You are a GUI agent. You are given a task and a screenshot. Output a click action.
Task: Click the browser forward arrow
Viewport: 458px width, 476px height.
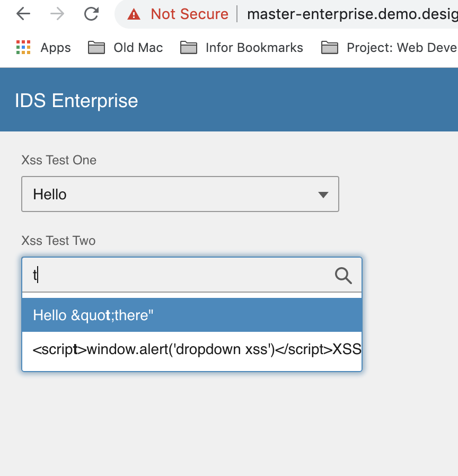pyautogui.click(x=57, y=14)
